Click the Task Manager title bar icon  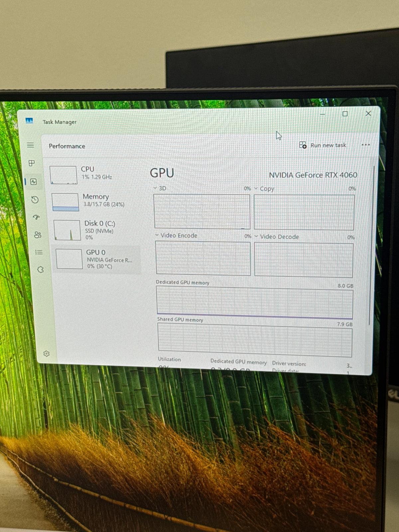pyautogui.click(x=29, y=121)
